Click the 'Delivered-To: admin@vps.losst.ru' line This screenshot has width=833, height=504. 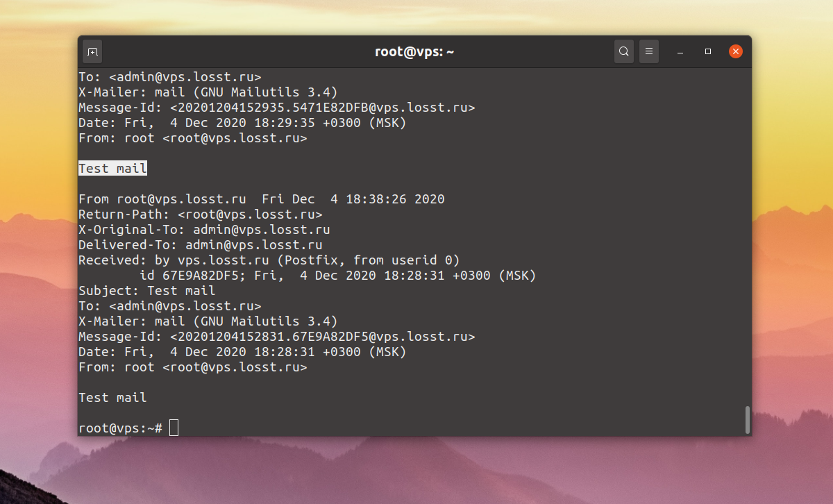[201, 245]
